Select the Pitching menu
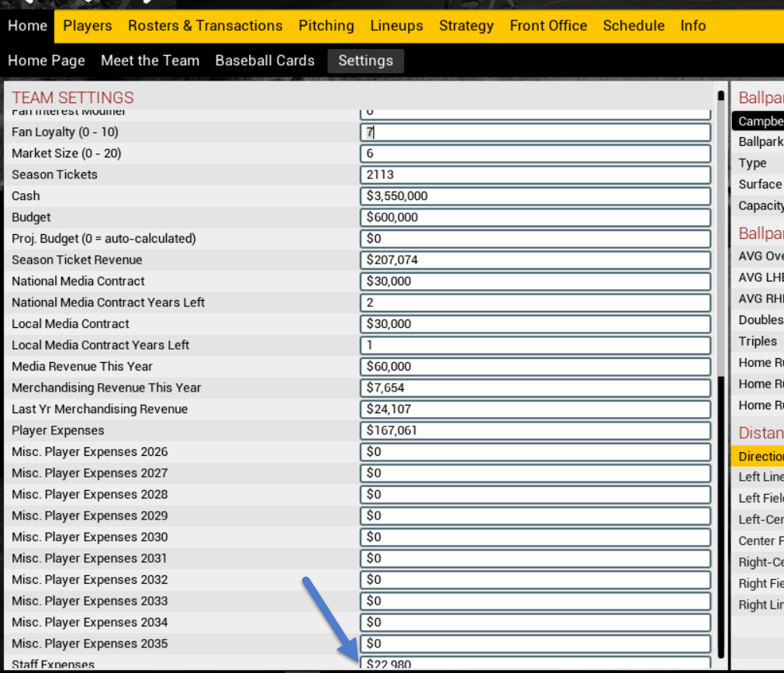 pos(326,26)
